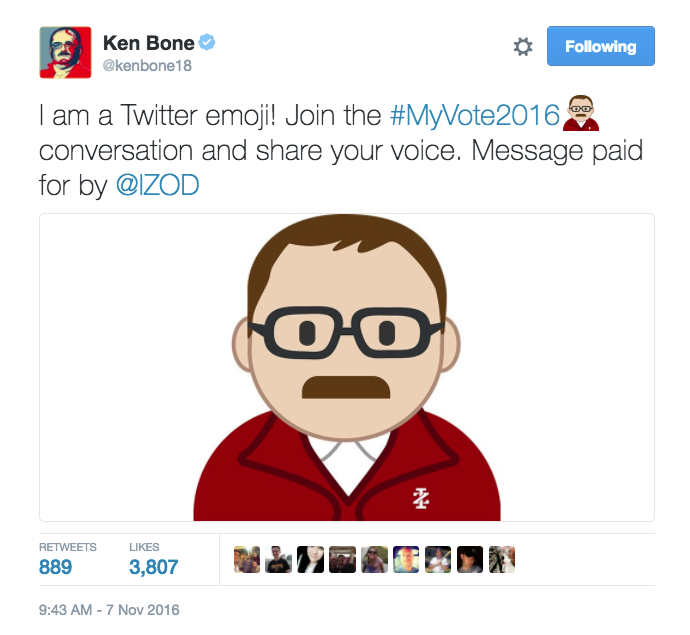Image resolution: width=690 pixels, height=635 pixels.
Task: Click the Ken Bone emoji after the hashtag
Action: click(x=581, y=113)
